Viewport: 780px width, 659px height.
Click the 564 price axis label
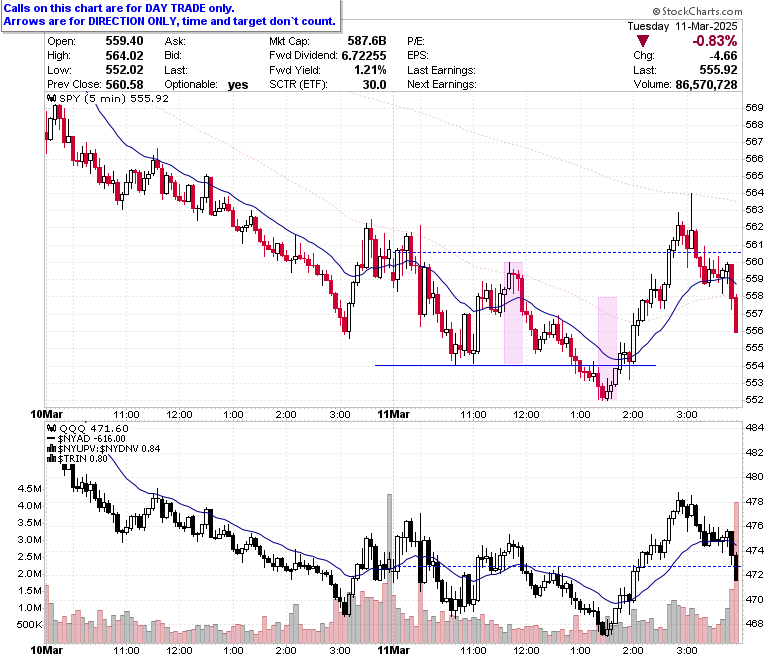point(754,192)
